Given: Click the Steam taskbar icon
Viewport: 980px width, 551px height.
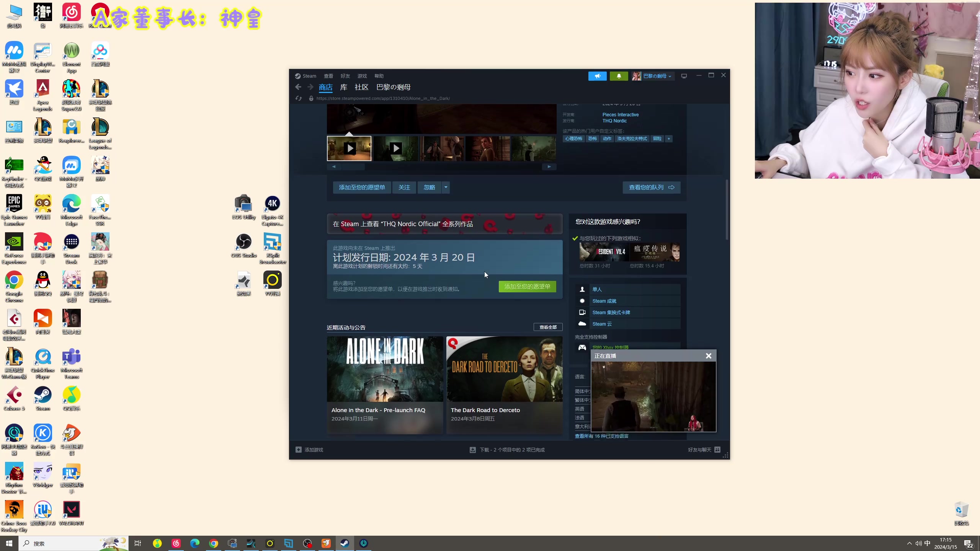Looking at the screenshot, I should [345, 543].
